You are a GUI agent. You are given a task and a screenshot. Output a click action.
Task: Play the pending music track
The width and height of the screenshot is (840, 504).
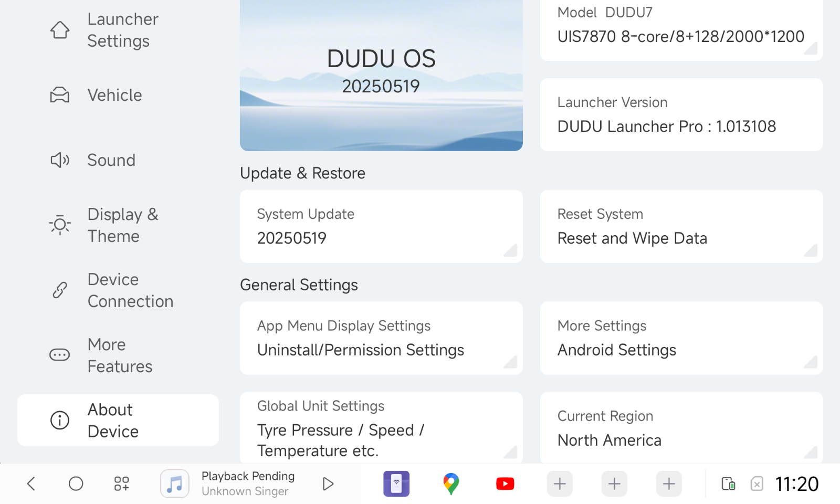click(328, 484)
